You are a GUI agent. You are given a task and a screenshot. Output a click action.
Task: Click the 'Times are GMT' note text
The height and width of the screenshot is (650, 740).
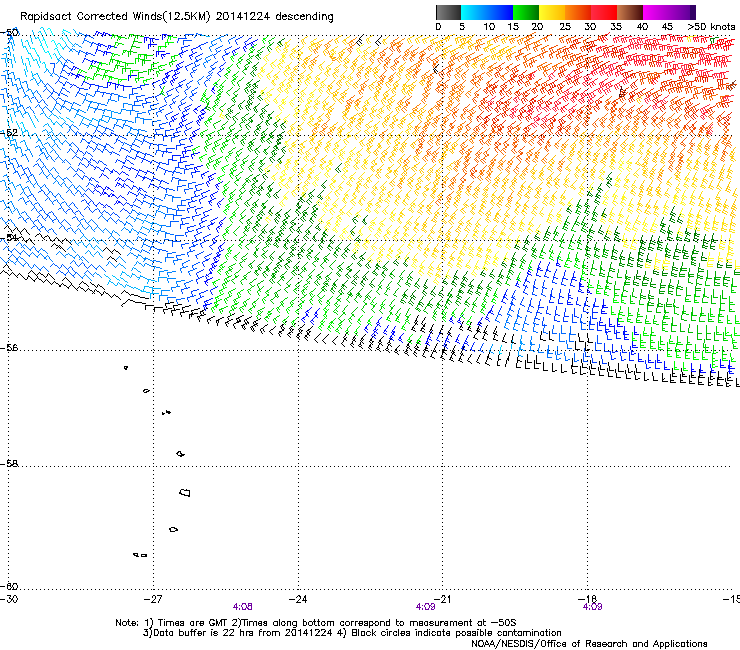pos(193,623)
